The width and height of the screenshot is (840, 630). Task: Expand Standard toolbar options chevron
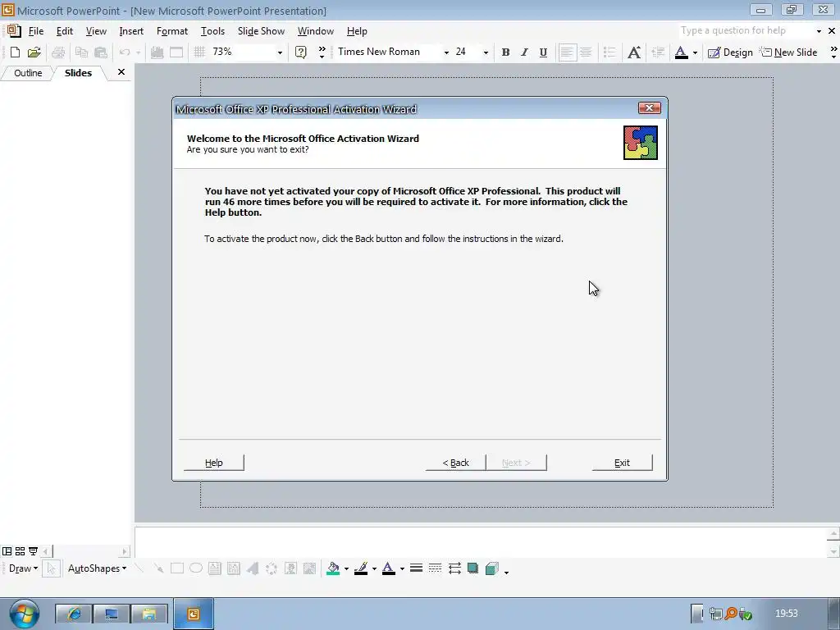322,52
